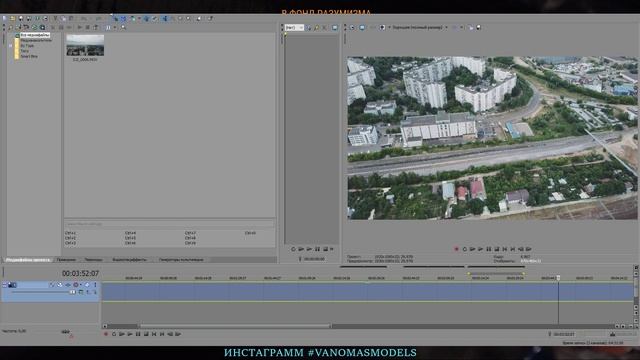The height and width of the screenshot is (360, 640).
Task: Click Play in preview window transport
Action: (x=480, y=249)
